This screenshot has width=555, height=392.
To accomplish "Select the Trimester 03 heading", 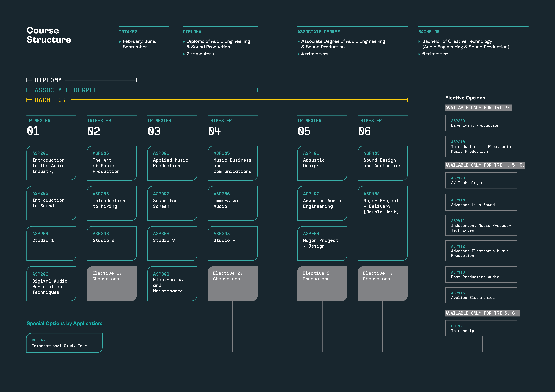I will click(159, 127).
